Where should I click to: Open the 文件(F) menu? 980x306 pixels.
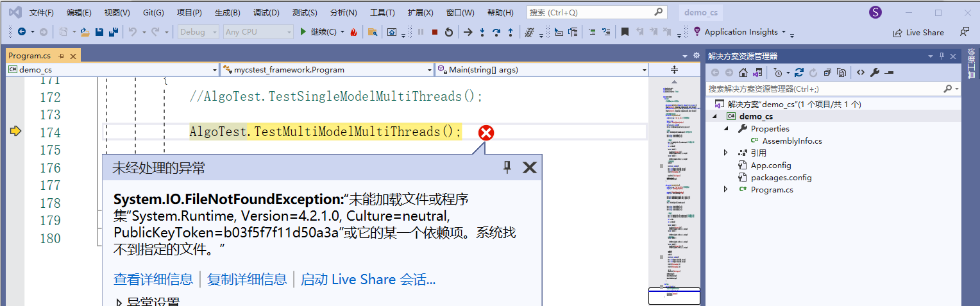(x=42, y=13)
